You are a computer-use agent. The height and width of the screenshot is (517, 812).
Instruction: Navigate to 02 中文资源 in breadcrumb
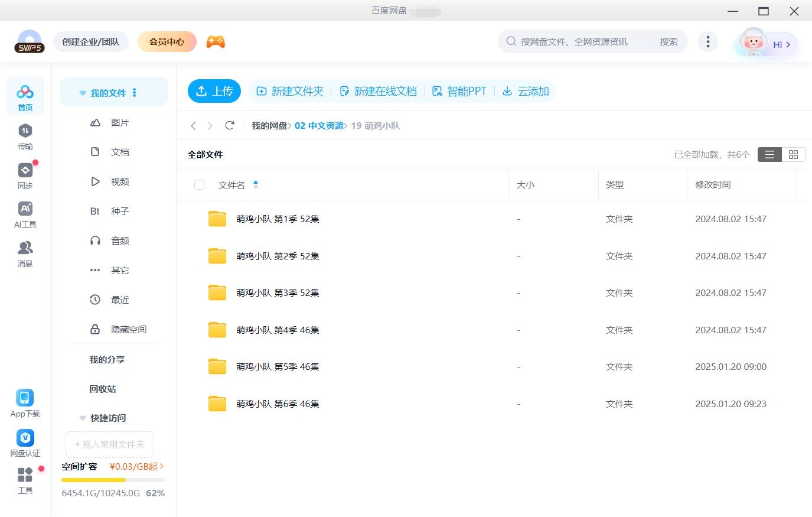click(319, 125)
